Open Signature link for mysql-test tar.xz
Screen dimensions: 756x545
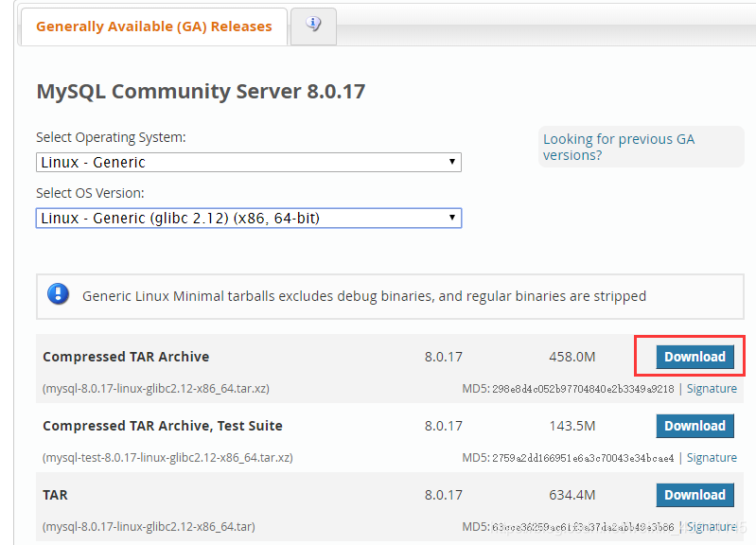pyautogui.click(x=712, y=458)
